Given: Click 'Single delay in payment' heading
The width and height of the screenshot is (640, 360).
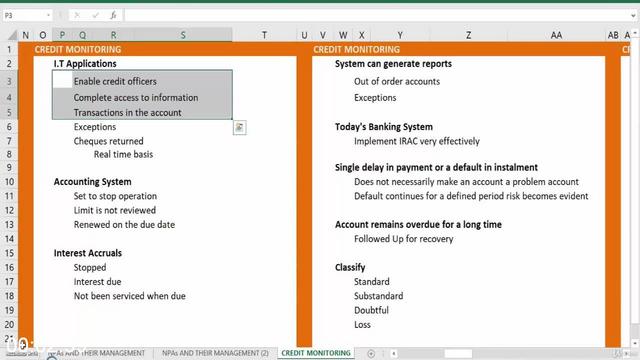Looking at the screenshot, I should [436, 167].
